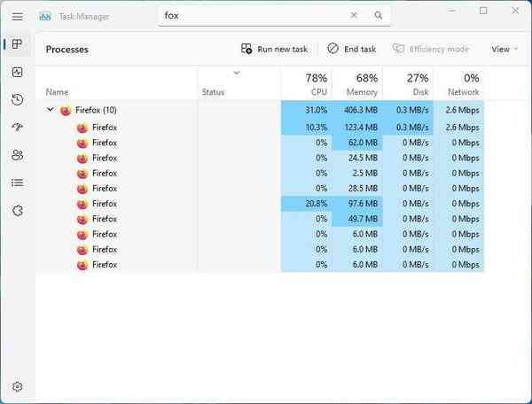The height and width of the screenshot is (404, 532).
Task: Click the 2.6 Mbps network value in Firefox (10) row
Action: point(463,110)
